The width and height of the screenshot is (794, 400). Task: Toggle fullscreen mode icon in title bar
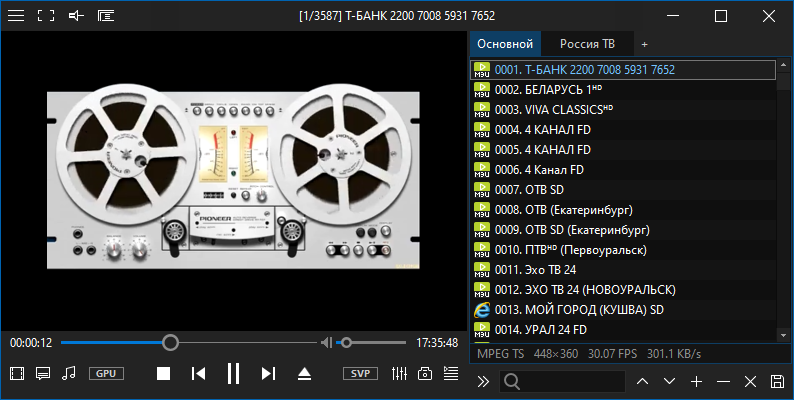(46, 16)
